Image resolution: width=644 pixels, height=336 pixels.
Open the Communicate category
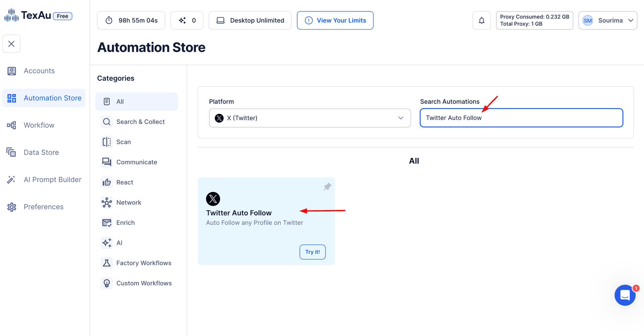coord(137,162)
